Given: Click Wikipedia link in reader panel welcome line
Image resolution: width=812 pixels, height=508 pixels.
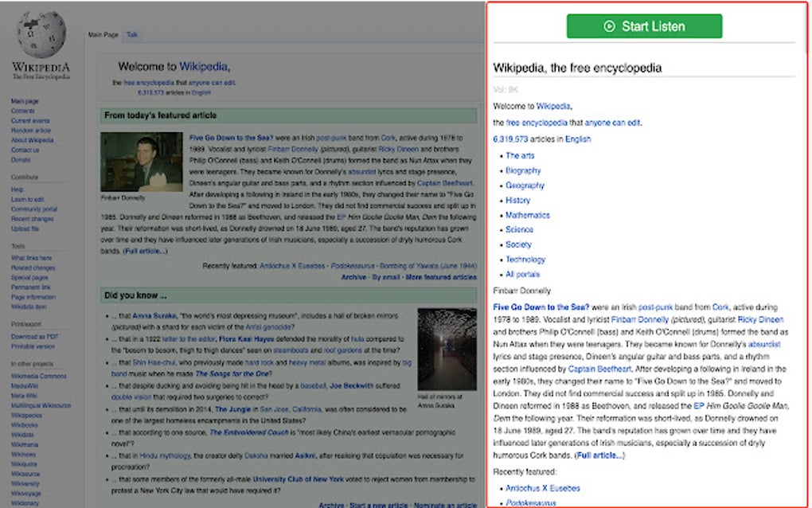Looking at the screenshot, I should (x=552, y=106).
